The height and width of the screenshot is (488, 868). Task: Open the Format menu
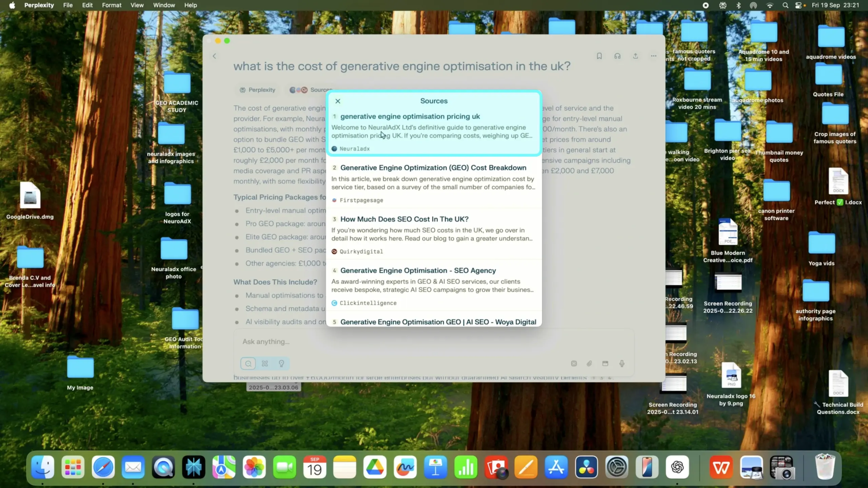(x=112, y=5)
